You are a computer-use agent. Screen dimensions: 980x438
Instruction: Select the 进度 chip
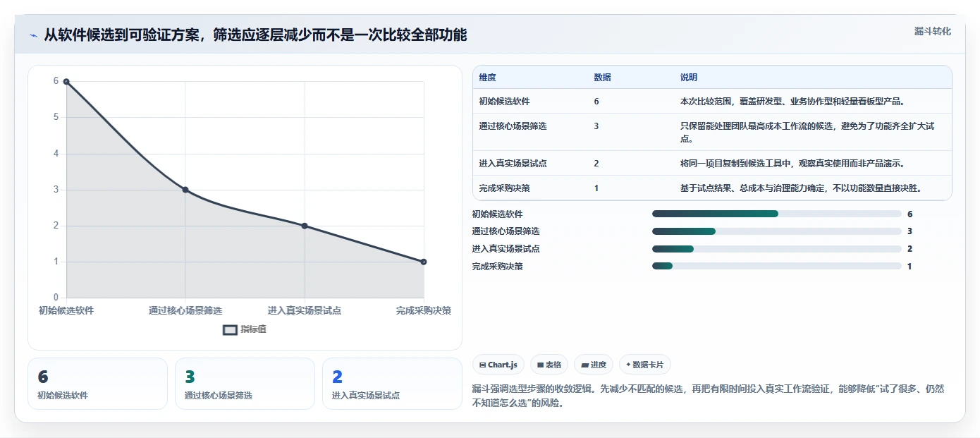point(594,365)
